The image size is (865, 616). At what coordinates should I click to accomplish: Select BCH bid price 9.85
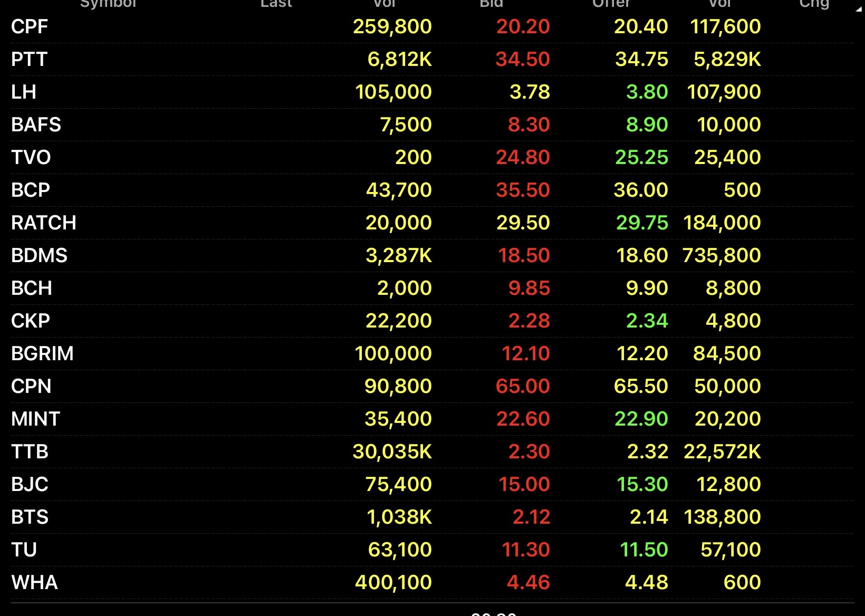(529, 288)
